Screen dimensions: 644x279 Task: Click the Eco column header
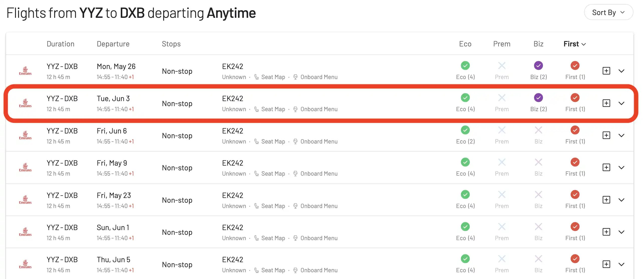465,44
